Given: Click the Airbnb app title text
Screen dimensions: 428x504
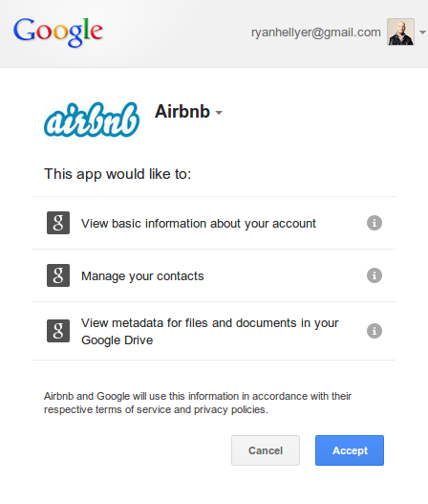Looking at the screenshot, I should click(182, 112).
